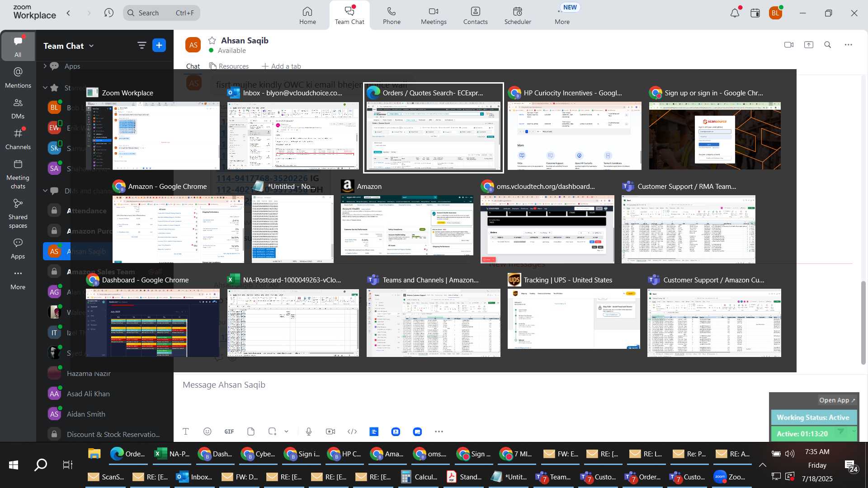Open the text formatting icon
This screenshot has width=868, height=488.
186,432
